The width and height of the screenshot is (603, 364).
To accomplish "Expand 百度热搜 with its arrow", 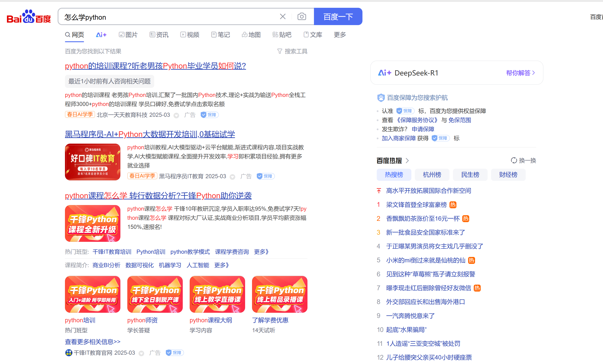I will click(x=407, y=160).
